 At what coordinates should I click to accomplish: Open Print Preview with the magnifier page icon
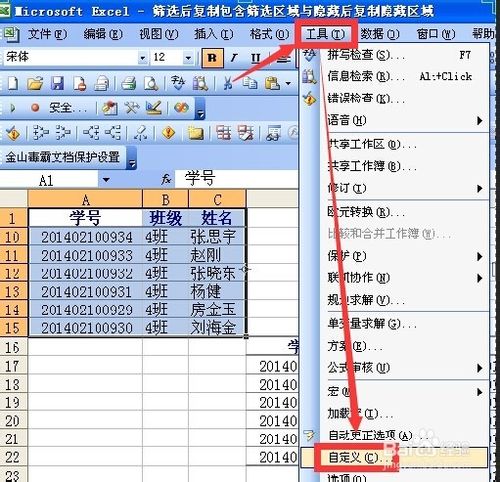tap(151, 83)
